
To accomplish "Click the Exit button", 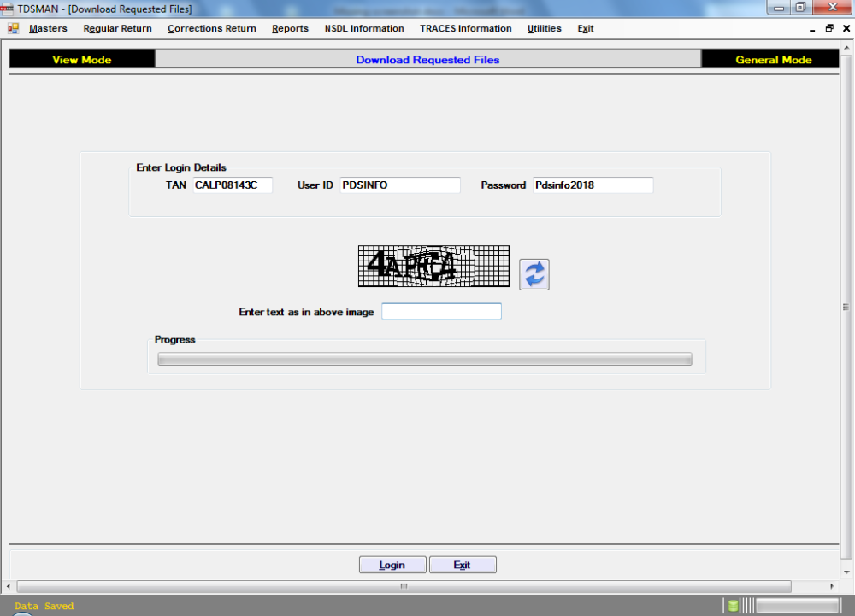I will coord(463,564).
